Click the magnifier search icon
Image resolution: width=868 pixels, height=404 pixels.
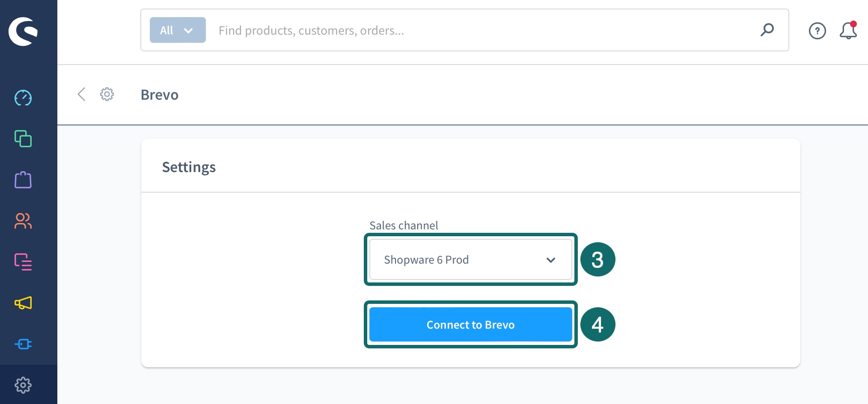[767, 30]
